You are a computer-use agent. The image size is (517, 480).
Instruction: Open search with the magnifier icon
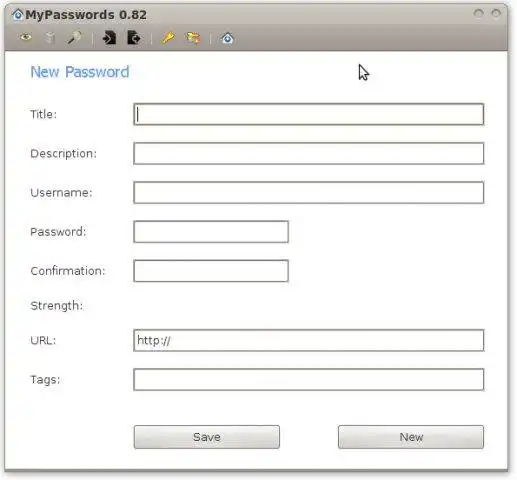75,37
